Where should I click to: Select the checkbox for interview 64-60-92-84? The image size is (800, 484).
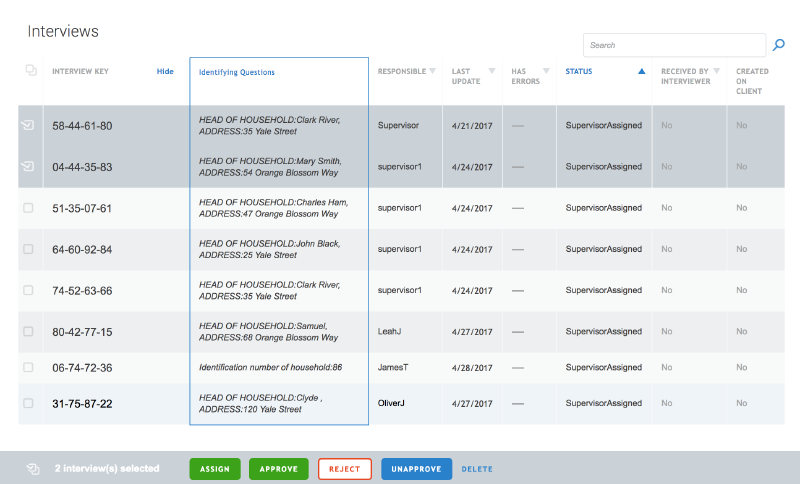pos(28,249)
